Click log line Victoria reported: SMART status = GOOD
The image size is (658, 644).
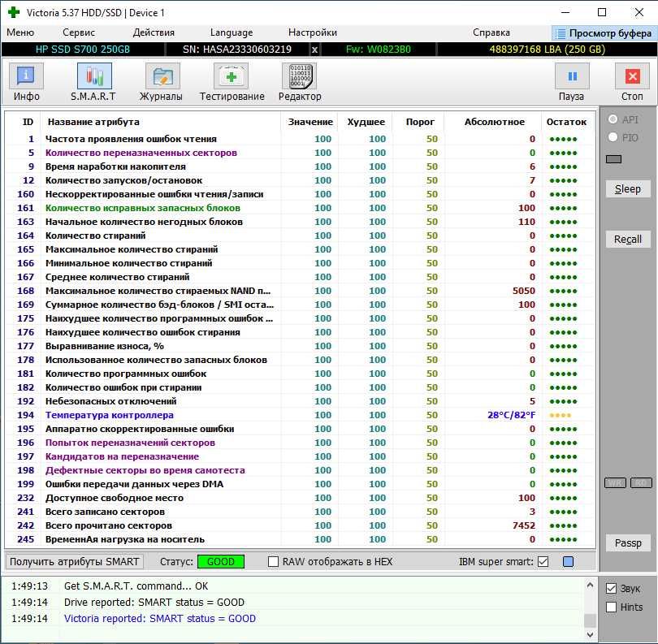tap(159, 618)
